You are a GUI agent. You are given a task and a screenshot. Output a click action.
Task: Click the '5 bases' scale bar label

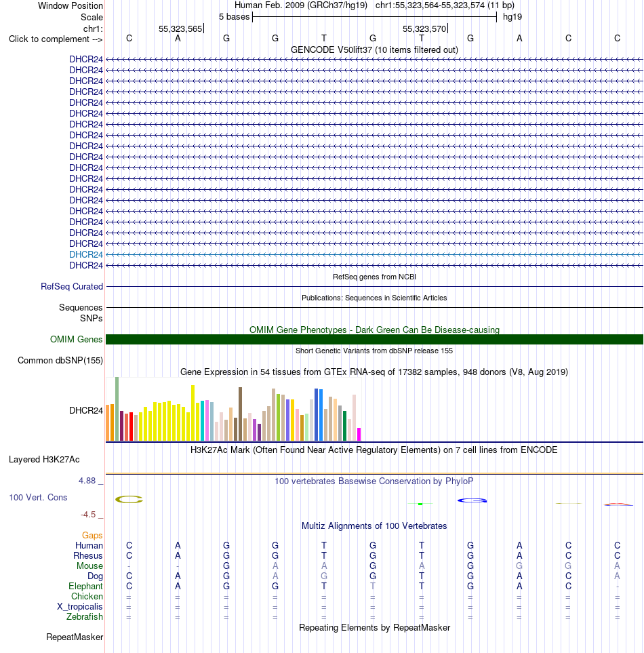tap(234, 17)
